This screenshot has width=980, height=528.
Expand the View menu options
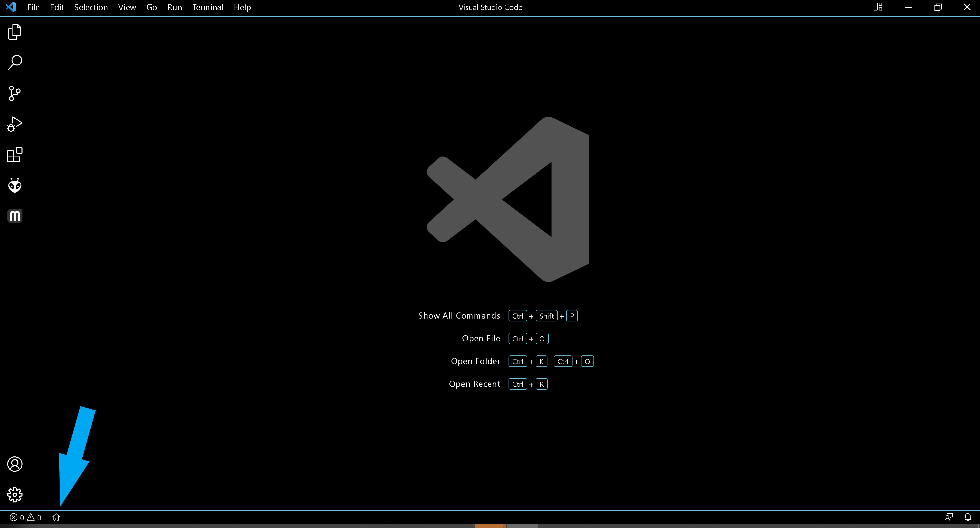pyautogui.click(x=126, y=7)
